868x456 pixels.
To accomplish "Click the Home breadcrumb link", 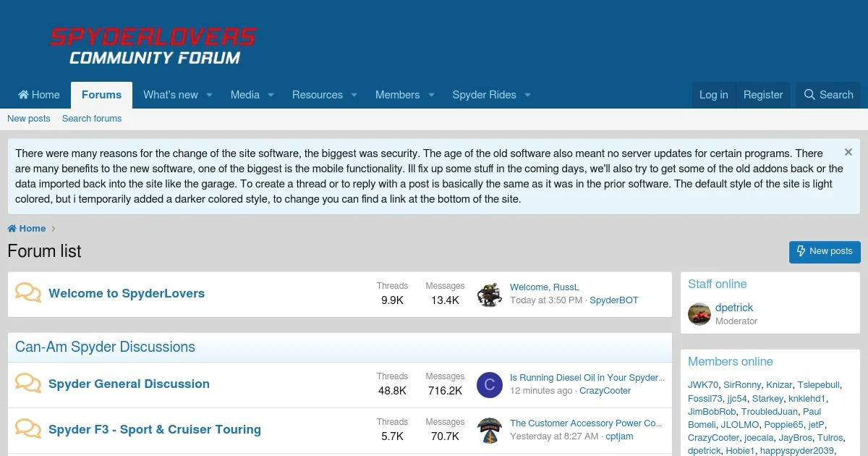I will pyautogui.click(x=27, y=229).
